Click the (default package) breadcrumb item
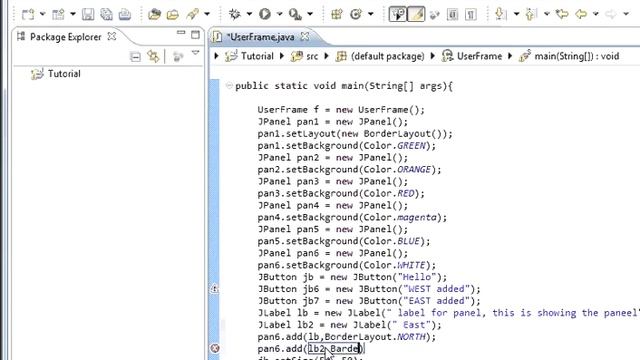The height and width of the screenshot is (360, 640). click(x=387, y=56)
